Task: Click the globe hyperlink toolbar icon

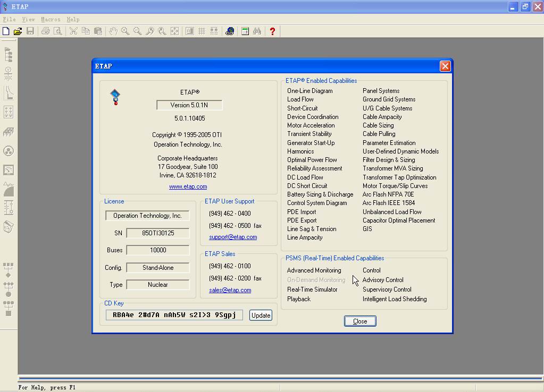Action: pos(230,31)
